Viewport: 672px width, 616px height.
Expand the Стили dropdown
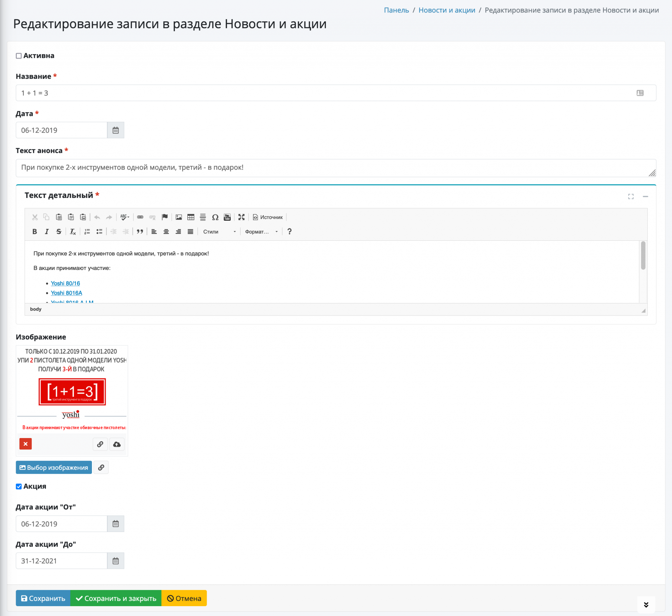coord(220,231)
